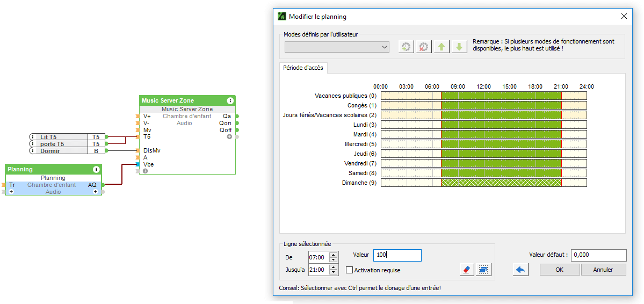Image resolution: width=644 pixels, height=304 pixels.
Task: Expand Planning block outputs with right plus
Action: click(x=95, y=192)
